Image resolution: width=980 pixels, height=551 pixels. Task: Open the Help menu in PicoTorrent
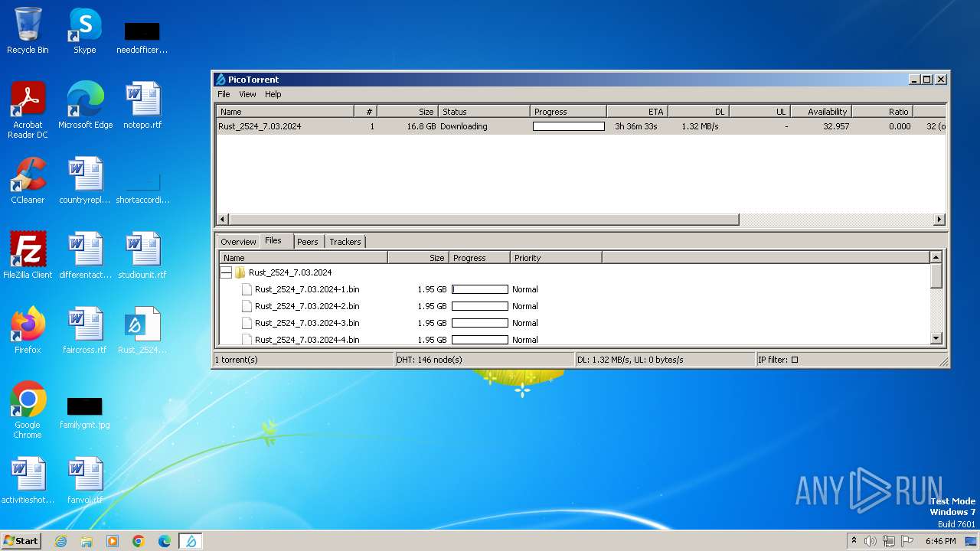click(273, 94)
